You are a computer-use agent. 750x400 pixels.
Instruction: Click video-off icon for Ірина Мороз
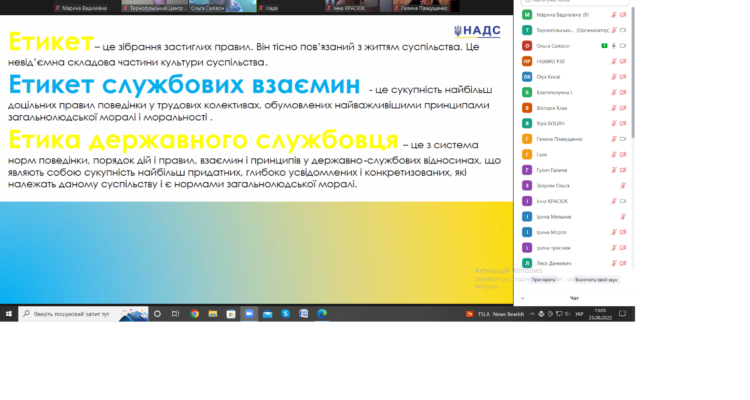pos(623,232)
